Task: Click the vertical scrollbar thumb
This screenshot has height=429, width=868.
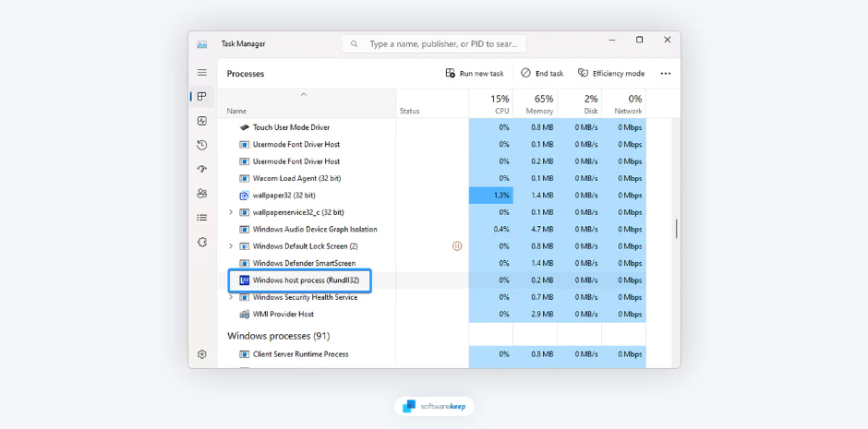Action: [x=676, y=228]
